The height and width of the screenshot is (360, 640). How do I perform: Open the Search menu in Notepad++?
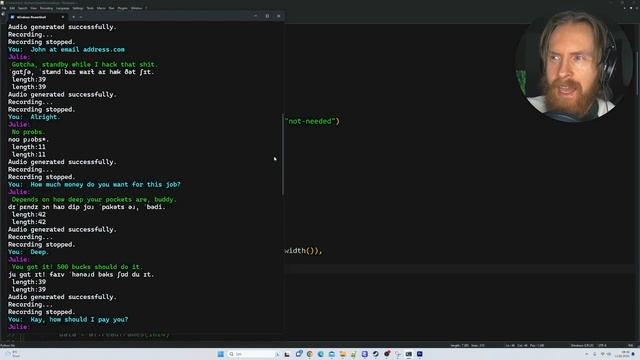[x=22, y=8]
